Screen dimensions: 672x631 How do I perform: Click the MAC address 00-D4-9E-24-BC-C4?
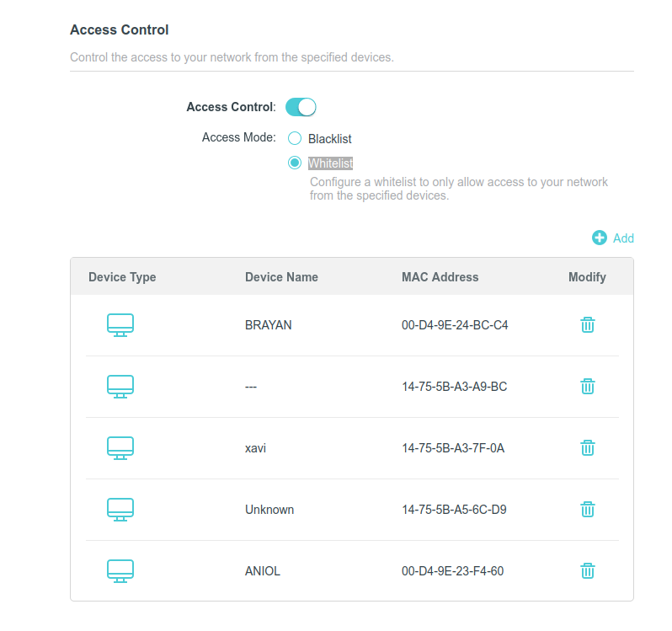pyautogui.click(x=455, y=325)
